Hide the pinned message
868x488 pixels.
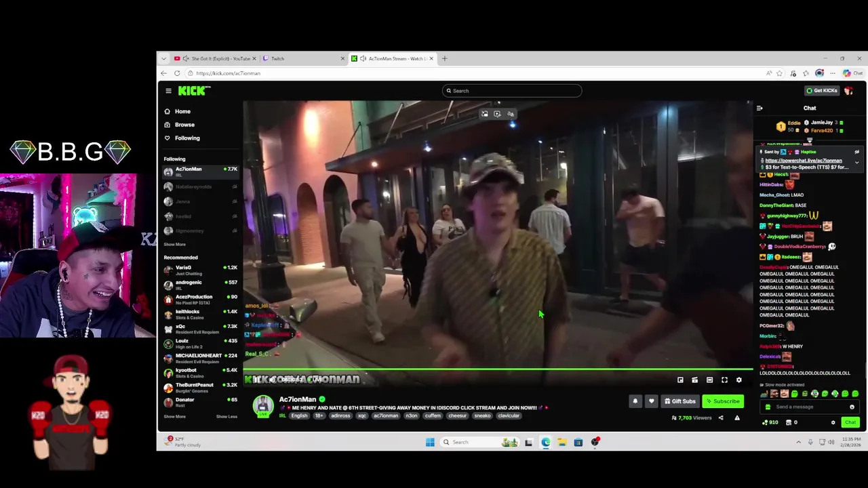pos(856,152)
